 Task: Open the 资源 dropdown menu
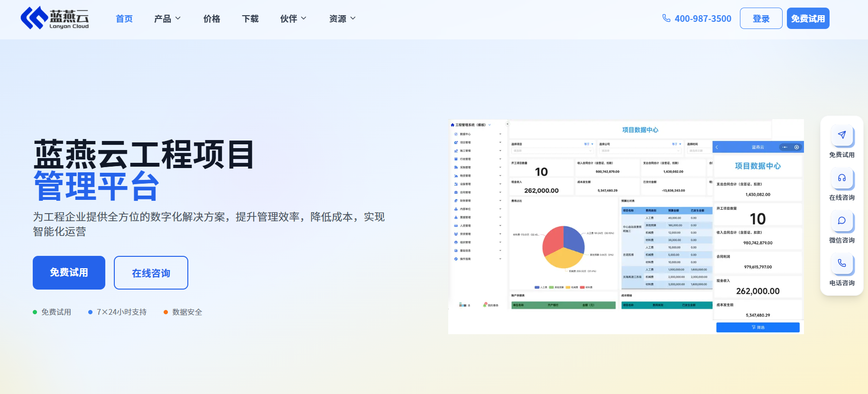(342, 19)
